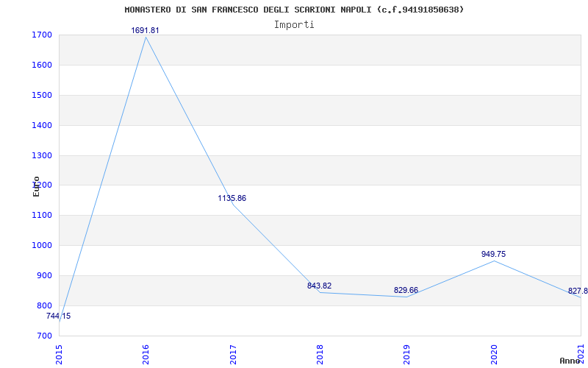The width and height of the screenshot is (588, 368).
Task: Select the 2016 x-axis year label
Action: (146, 355)
